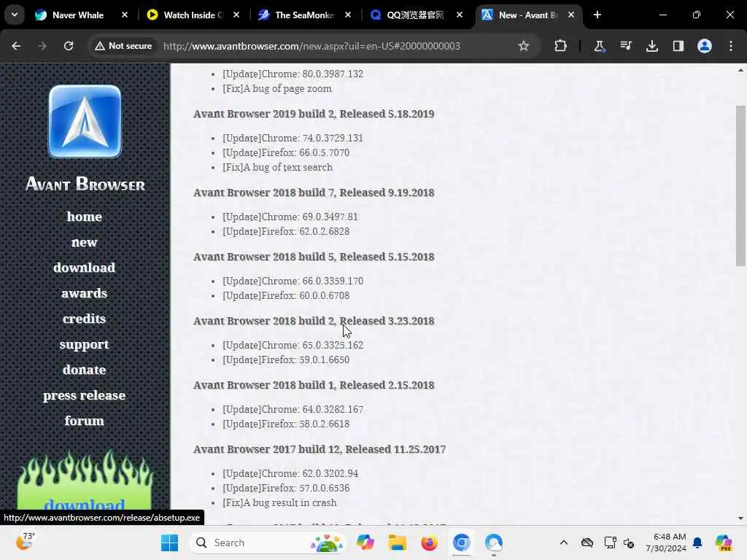Viewport: 747px width, 560px height.
Task: Open the Downloads icon in toolbar
Action: tap(651, 46)
